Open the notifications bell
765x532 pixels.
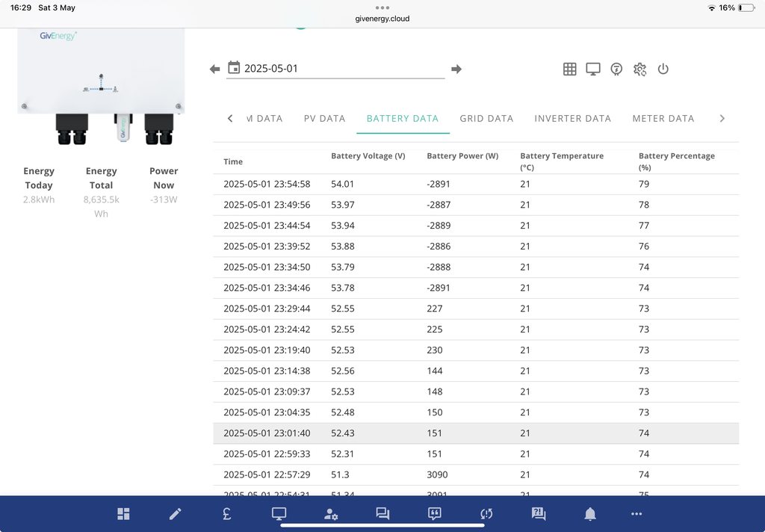[590, 513]
